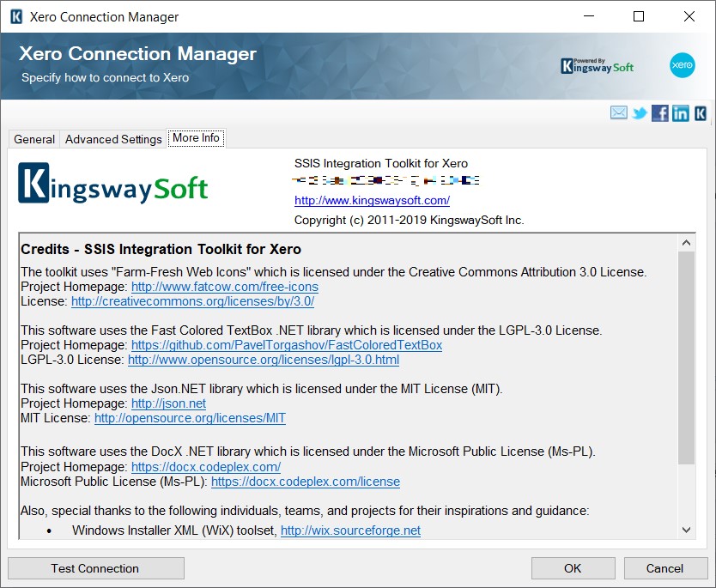
Task: Click the 'Copyright (c) 2011-2019 KingswaySoft Inc.' text
Action: click(410, 220)
